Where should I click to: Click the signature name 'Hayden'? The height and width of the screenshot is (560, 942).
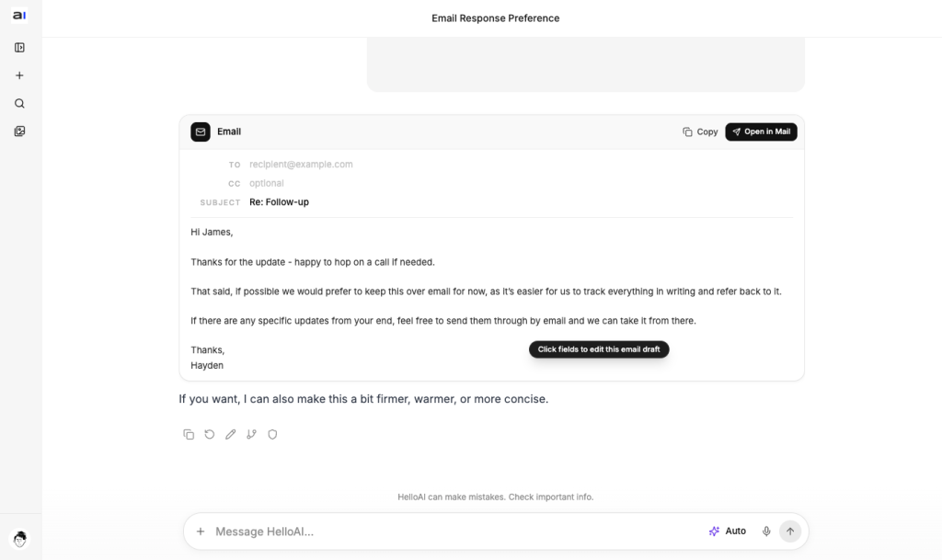pos(207,366)
